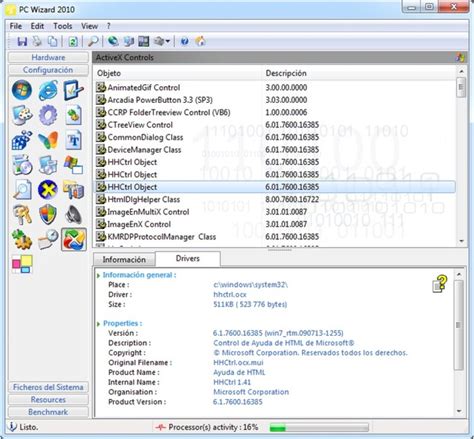Select the clock with notepad sidebar icon
Screen dimensions: 474x439
[48, 240]
